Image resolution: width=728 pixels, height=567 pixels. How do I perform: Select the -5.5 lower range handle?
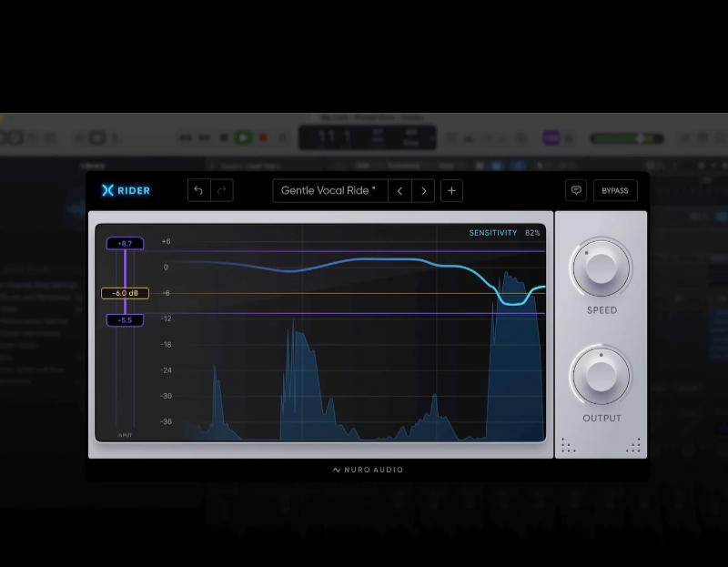click(x=125, y=320)
